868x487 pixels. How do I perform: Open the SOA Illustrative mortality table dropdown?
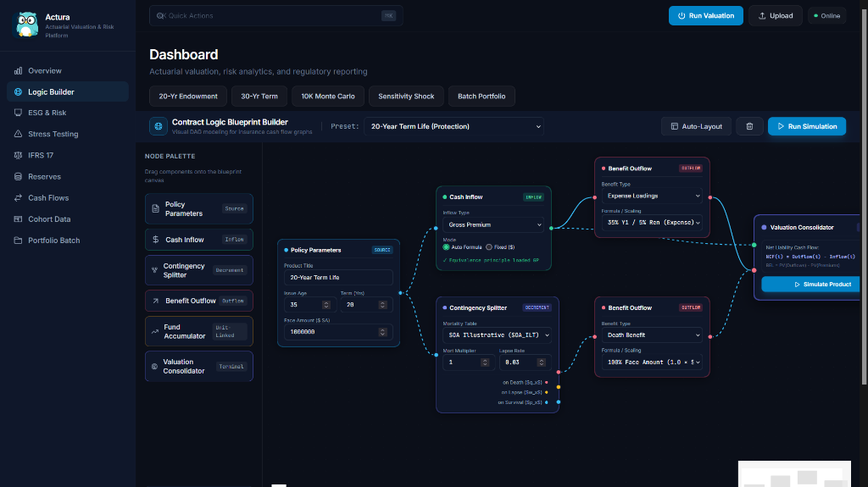(x=497, y=335)
